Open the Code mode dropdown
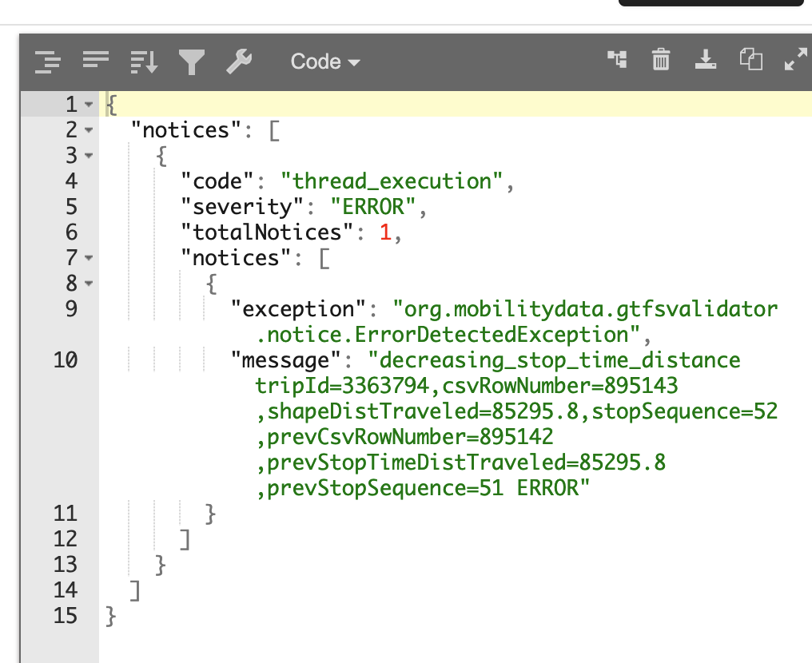This screenshot has width=812, height=663. [x=324, y=62]
